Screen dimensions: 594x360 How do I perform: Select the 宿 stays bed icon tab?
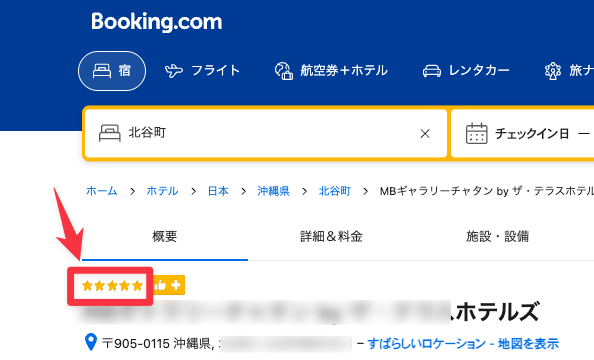(112, 71)
